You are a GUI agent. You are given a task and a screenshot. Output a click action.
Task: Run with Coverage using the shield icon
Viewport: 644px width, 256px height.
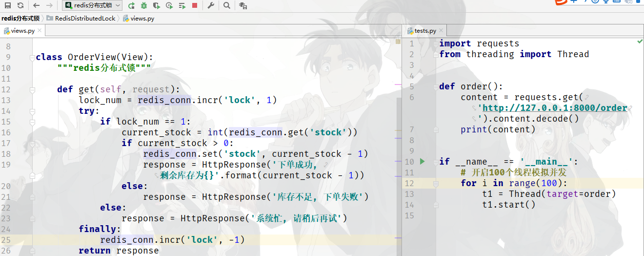click(x=156, y=5)
